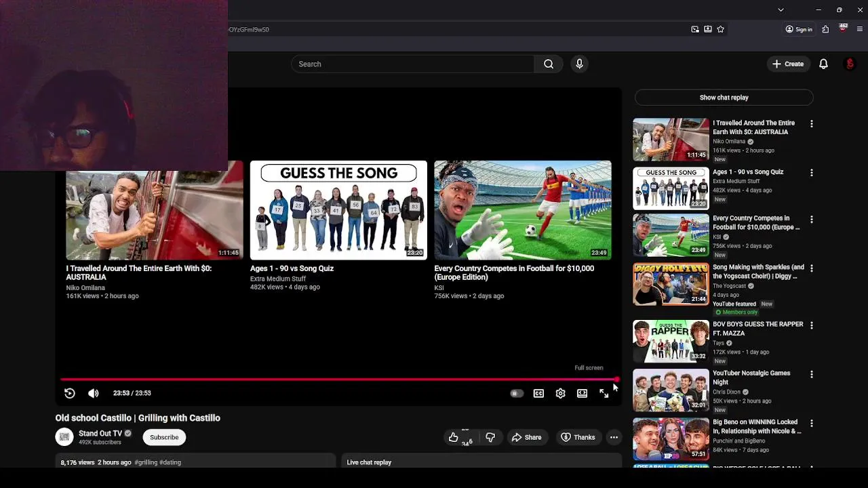The width and height of the screenshot is (868, 488).
Task: Click the browser address bar URL
Action: [248, 30]
